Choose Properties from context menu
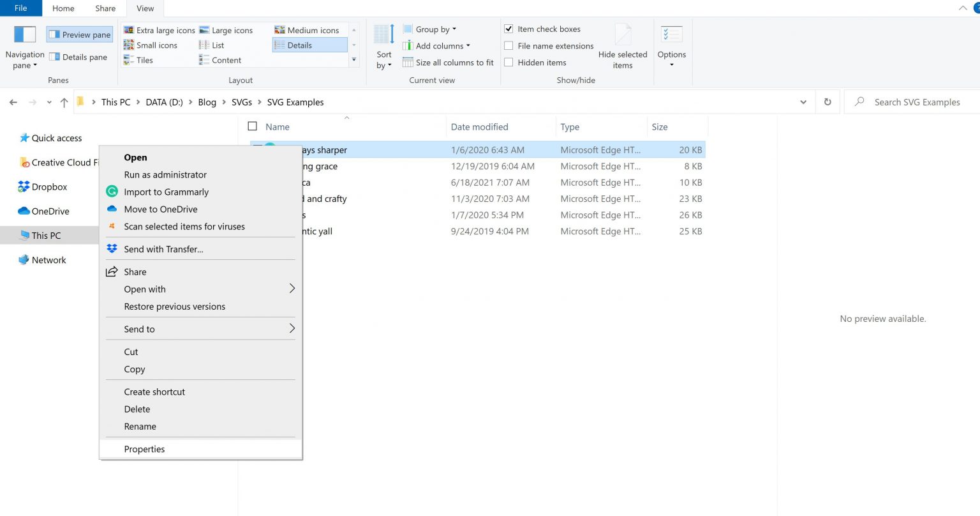980x516 pixels. coord(144,449)
